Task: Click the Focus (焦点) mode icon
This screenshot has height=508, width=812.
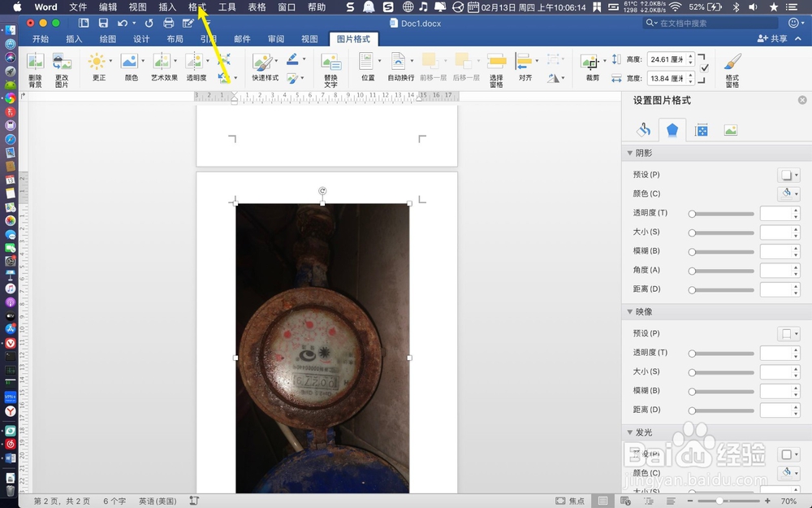Action: (x=560, y=501)
